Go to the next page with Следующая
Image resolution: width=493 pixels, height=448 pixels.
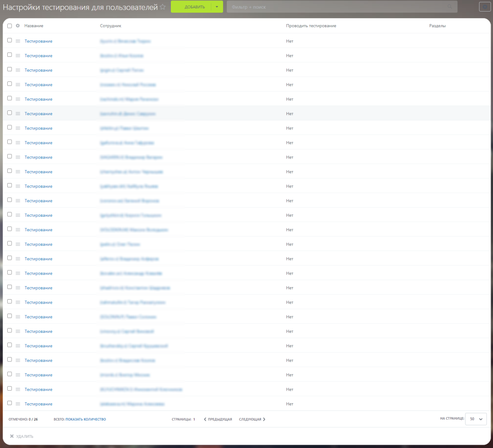[x=252, y=420]
